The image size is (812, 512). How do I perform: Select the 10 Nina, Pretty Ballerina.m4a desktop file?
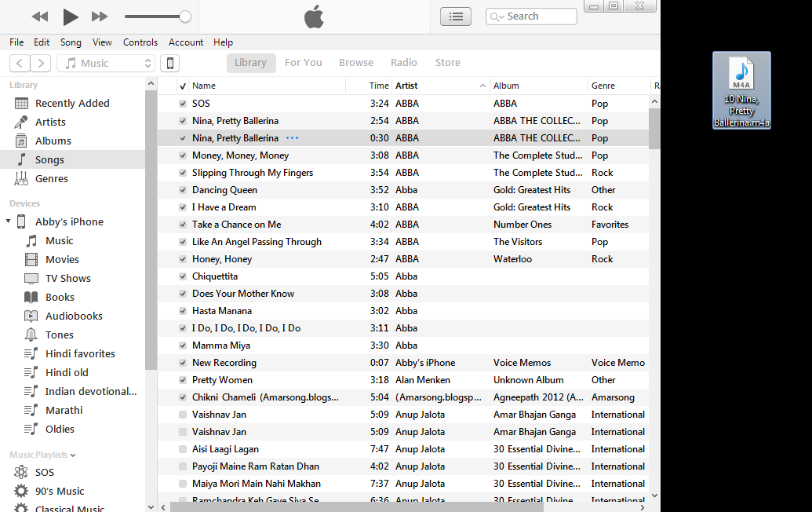[x=741, y=90]
